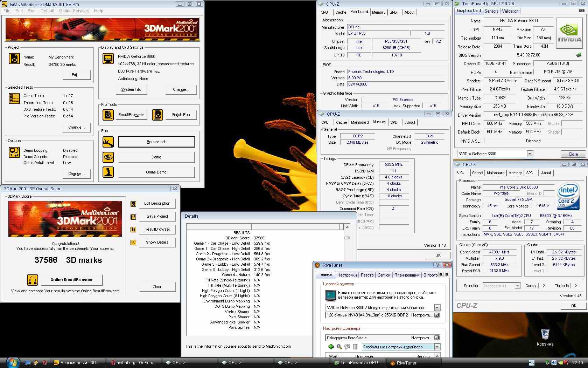Click Change... in Selected Tests section

(x=76, y=128)
